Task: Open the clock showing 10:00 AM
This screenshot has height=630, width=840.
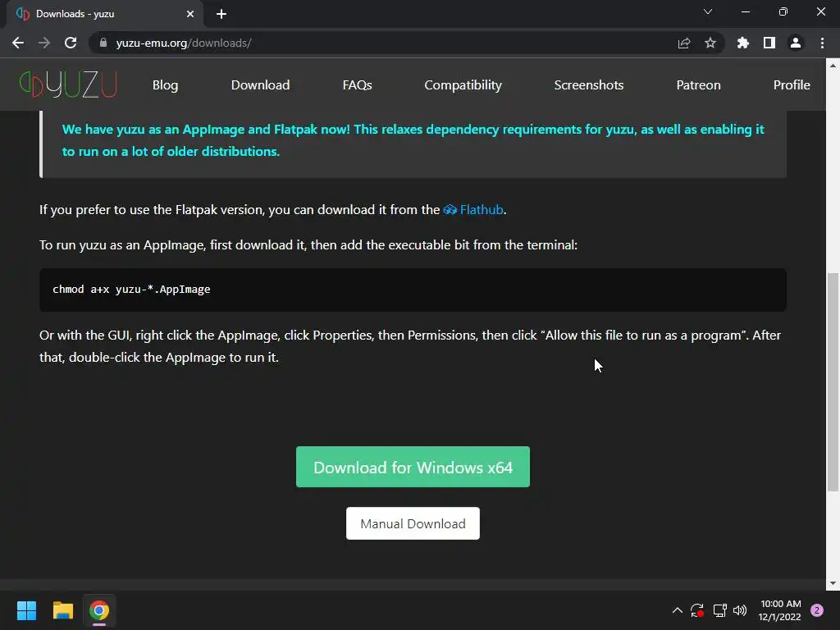Action: point(780,610)
